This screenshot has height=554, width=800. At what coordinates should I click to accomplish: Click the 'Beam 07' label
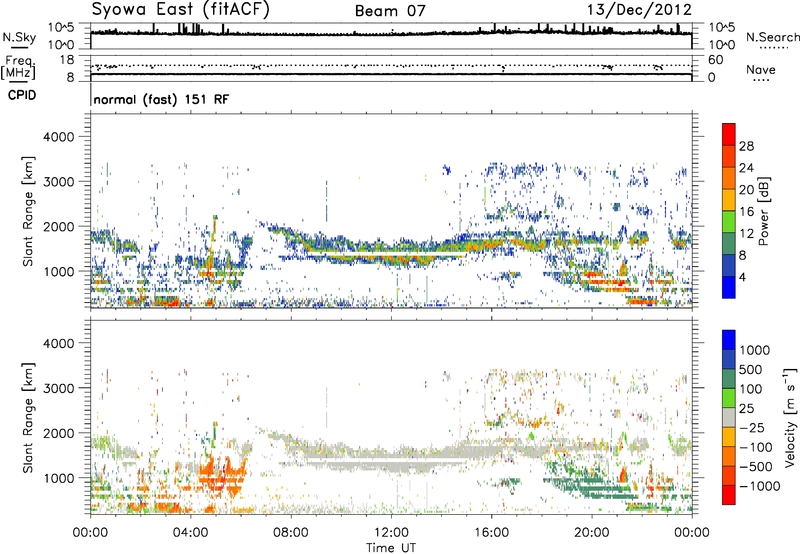(390, 11)
